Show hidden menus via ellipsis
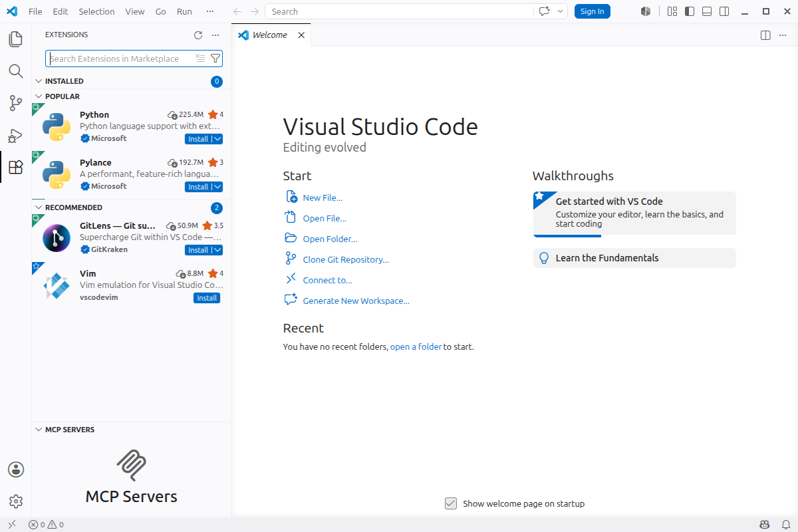This screenshot has height=532, width=798. pos(210,11)
